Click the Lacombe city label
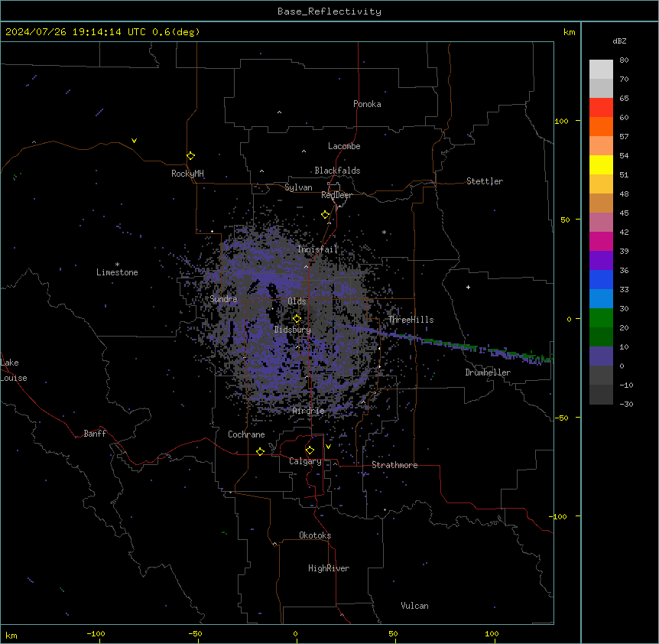Viewport: 659px width, 644px height. coord(344,146)
